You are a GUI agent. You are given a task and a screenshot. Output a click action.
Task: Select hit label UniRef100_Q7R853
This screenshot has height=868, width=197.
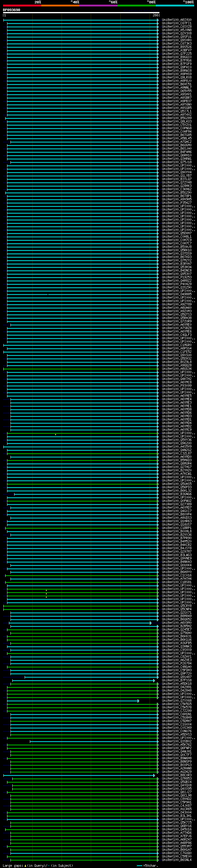coord(177,779)
